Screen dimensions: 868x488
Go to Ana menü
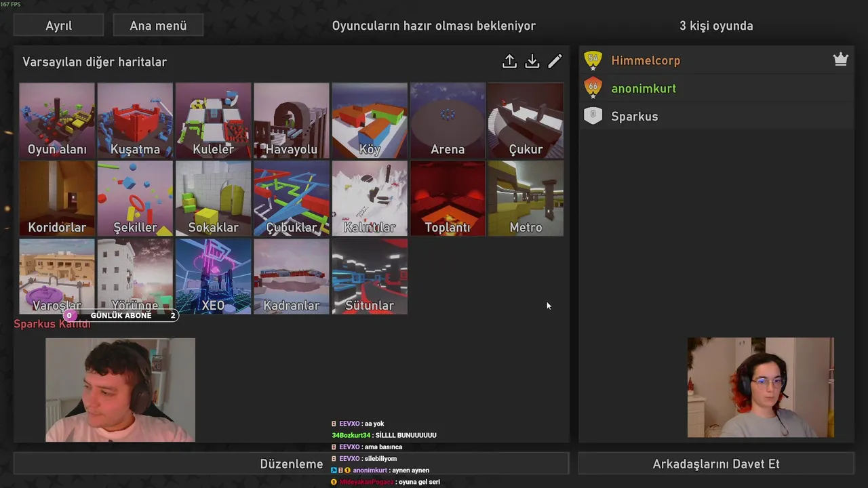[158, 26]
